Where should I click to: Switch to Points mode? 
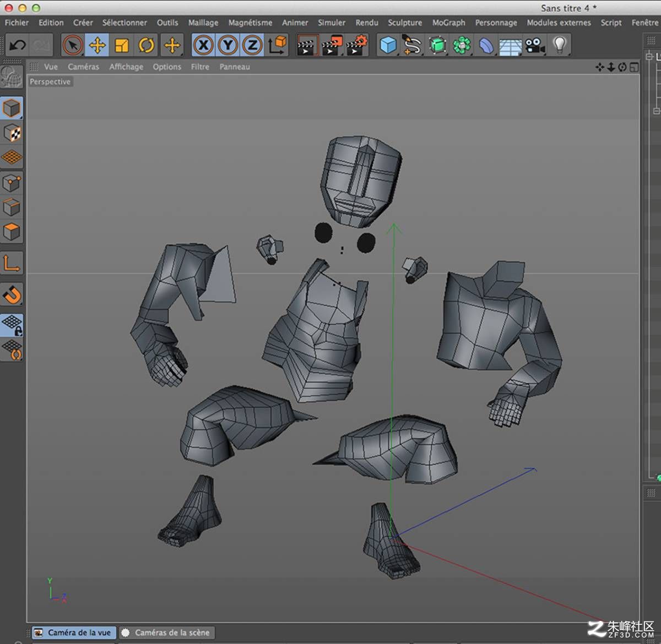point(12,183)
